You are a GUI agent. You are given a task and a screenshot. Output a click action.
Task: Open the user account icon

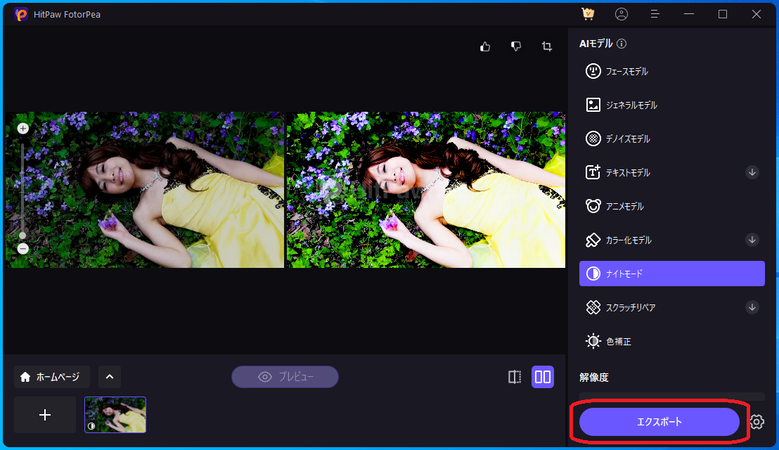click(x=621, y=14)
